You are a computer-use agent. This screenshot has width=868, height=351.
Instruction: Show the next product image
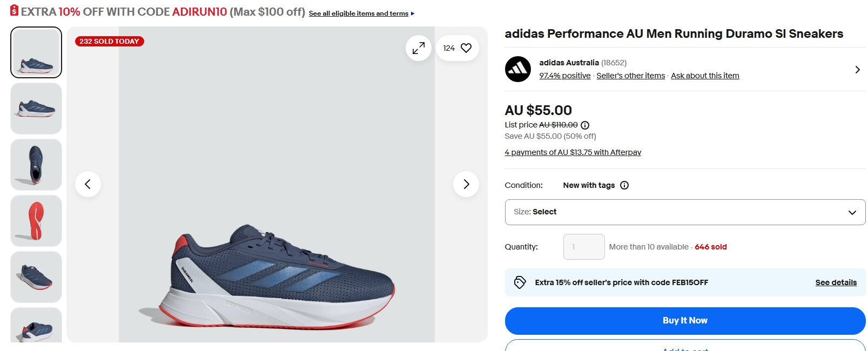[466, 184]
